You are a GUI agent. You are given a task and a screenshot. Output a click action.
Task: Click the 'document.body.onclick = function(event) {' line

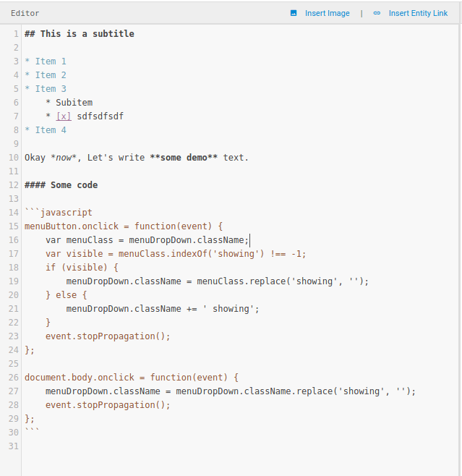pyautogui.click(x=132, y=378)
